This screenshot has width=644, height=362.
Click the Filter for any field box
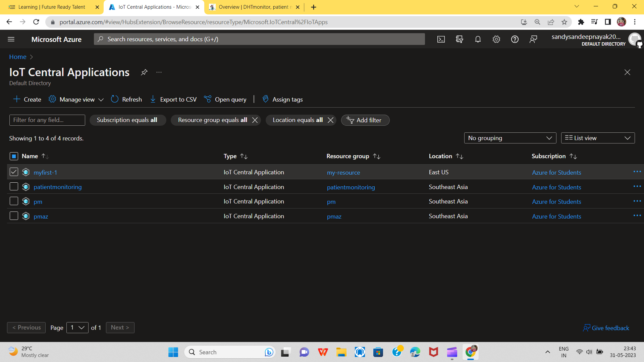tap(47, 120)
